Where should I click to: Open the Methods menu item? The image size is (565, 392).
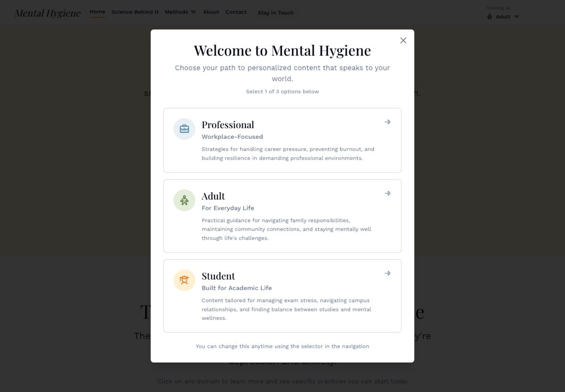point(177,12)
